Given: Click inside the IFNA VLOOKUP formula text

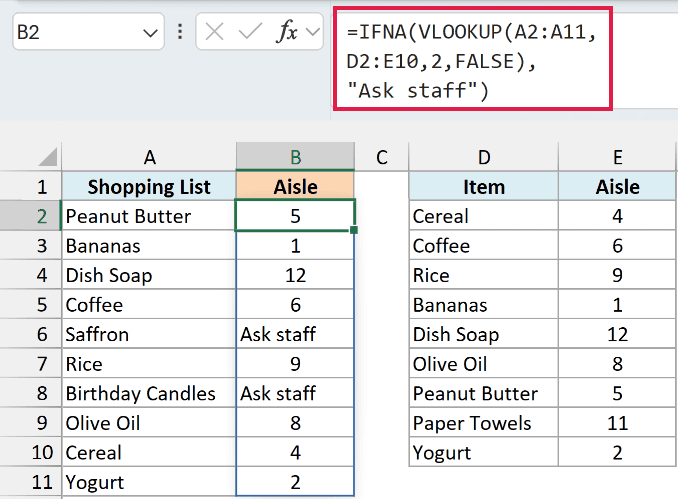Looking at the screenshot, I should point(473,61).
